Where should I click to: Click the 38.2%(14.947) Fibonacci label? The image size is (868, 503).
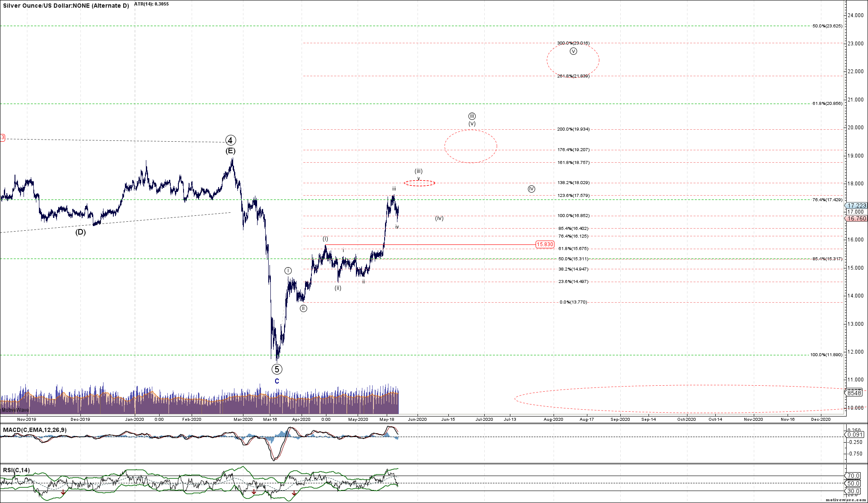(573, 269)
